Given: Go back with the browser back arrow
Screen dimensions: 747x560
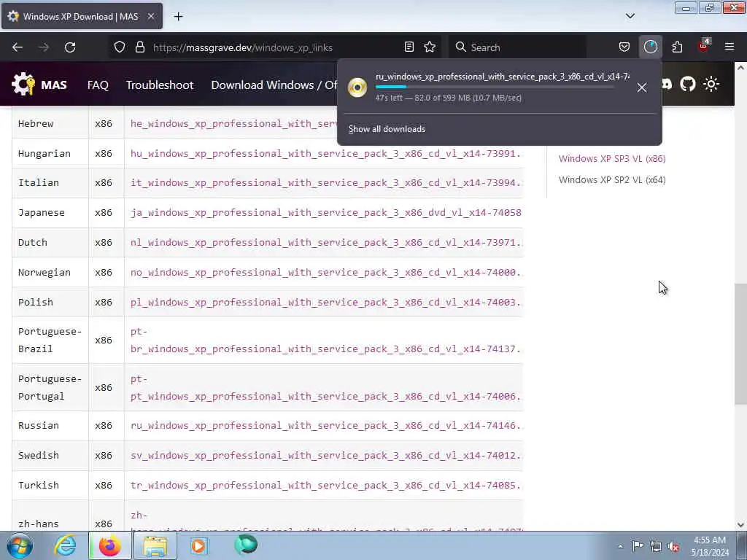Looking at the screenshot, I should [18, 47].
